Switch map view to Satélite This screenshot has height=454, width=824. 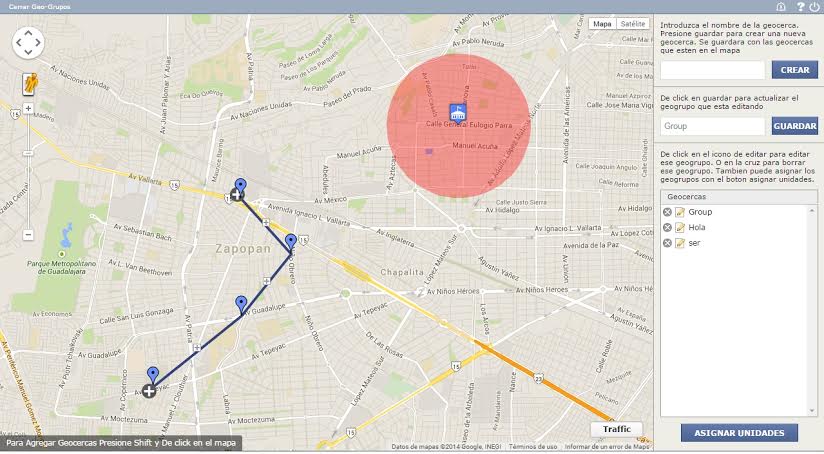[632, 24]
